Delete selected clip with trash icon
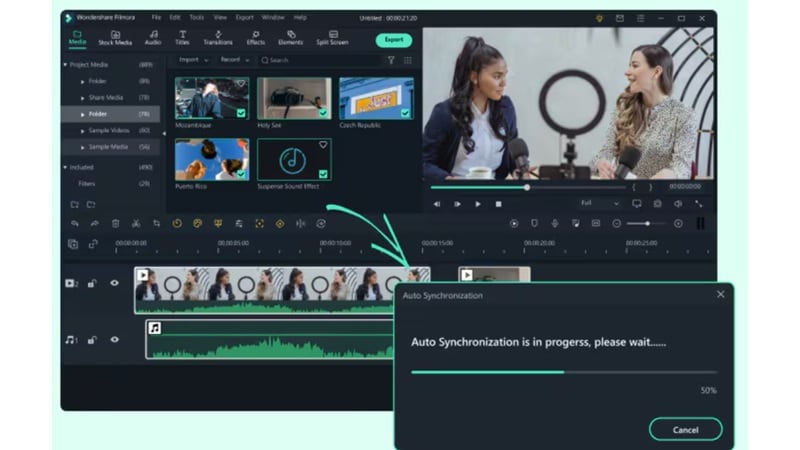800x450 pixels. click(x=115, y=223)
